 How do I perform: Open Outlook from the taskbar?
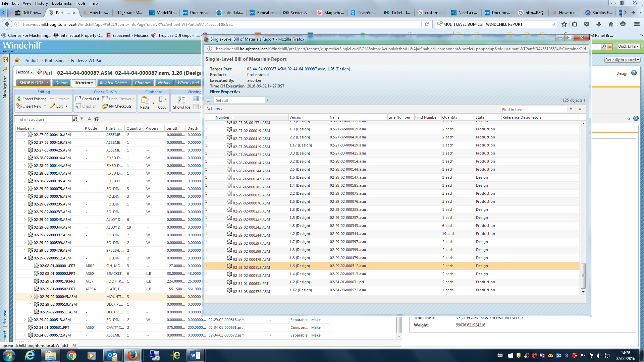coord(112,355)
